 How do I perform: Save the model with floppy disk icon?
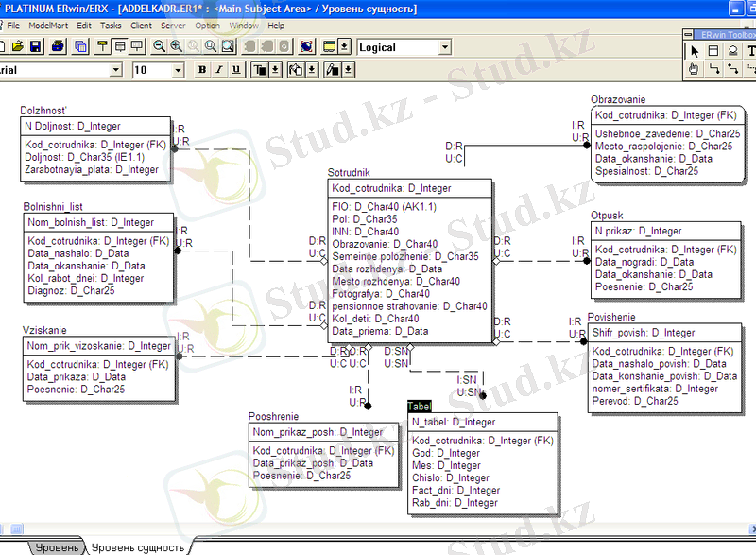(36, 46)
